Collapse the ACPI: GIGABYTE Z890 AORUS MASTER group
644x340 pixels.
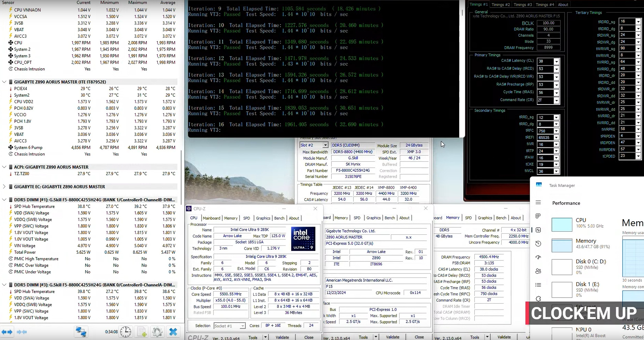4,167
